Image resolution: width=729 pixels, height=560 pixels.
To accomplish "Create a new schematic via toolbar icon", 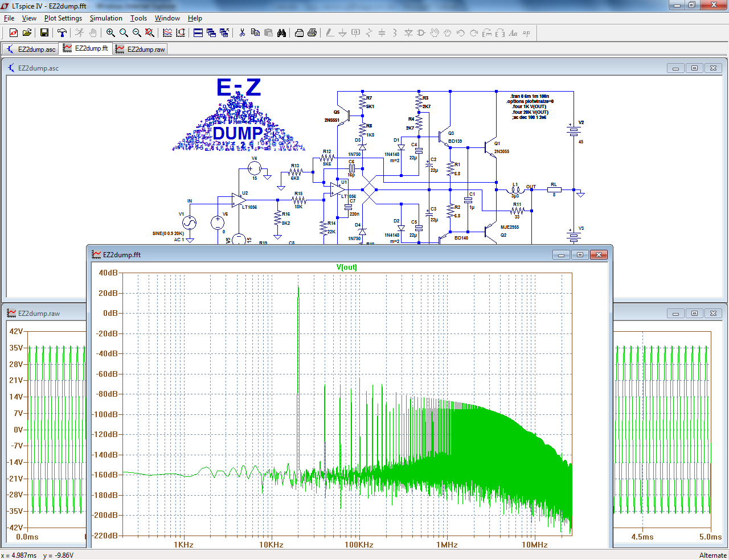I will tap(14, 33).
